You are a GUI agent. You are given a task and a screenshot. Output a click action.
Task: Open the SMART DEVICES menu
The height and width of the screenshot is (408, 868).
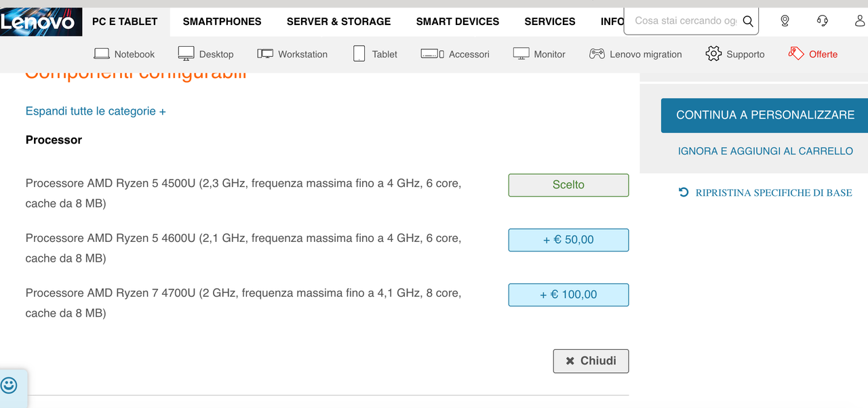coord(458,22)
